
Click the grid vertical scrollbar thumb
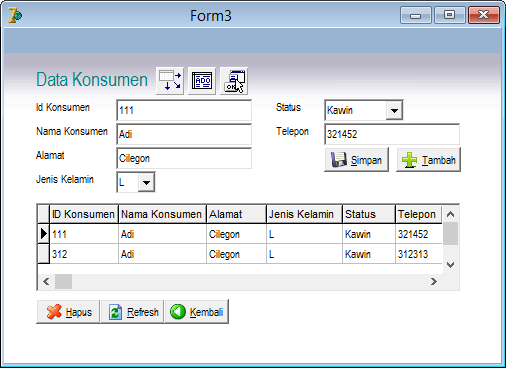450,234
